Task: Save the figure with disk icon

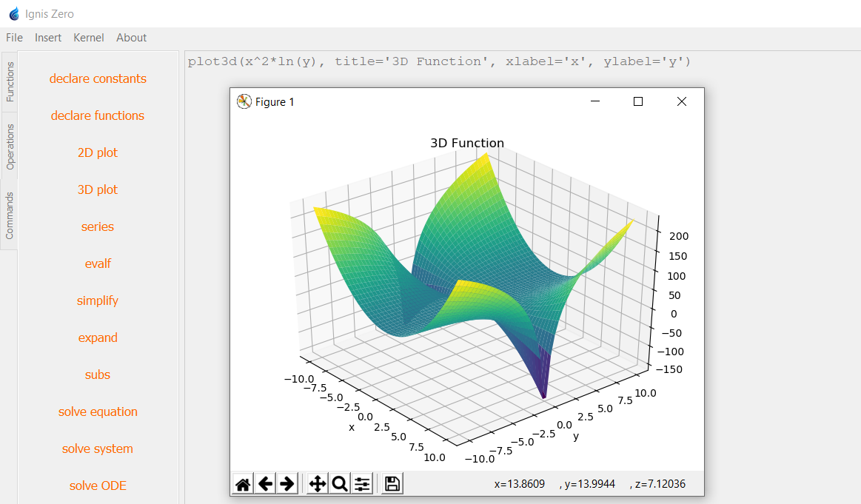Action: (392, 484)
